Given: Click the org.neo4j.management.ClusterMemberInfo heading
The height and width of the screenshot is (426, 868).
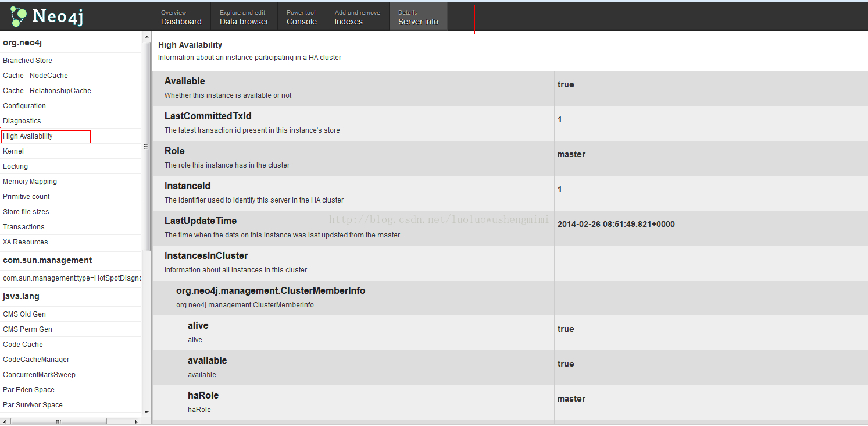Looking at the screenshot, I should click(x=271, y=290).
